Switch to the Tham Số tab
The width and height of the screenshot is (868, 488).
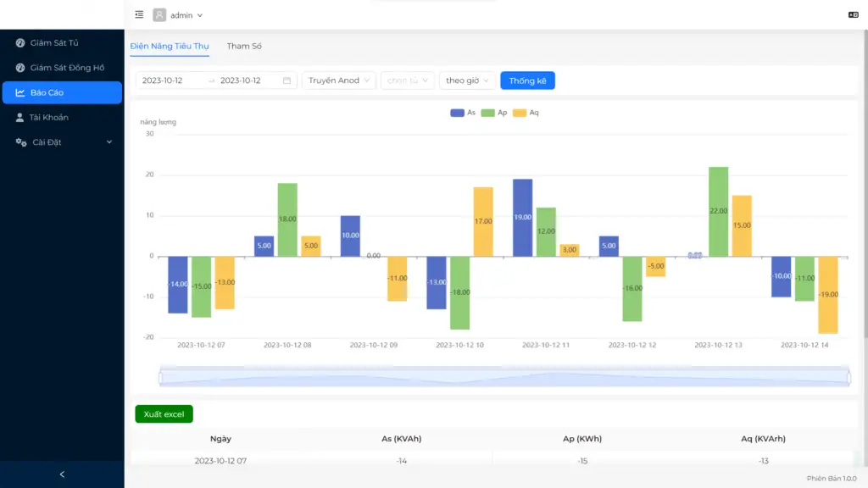tap(244, 46)
